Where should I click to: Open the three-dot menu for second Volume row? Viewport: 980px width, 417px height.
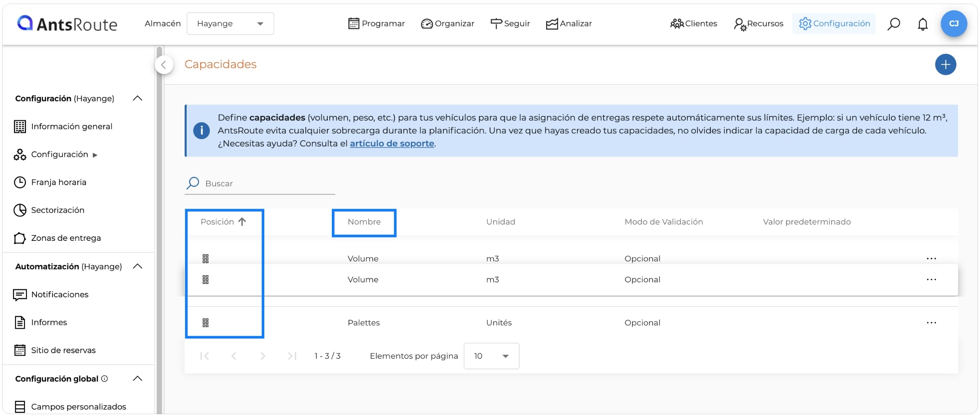point(931,279)
